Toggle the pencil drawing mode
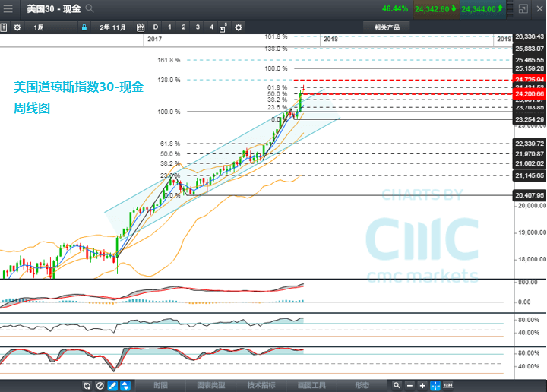Viewport: 547px width, 392px height. 112,386
